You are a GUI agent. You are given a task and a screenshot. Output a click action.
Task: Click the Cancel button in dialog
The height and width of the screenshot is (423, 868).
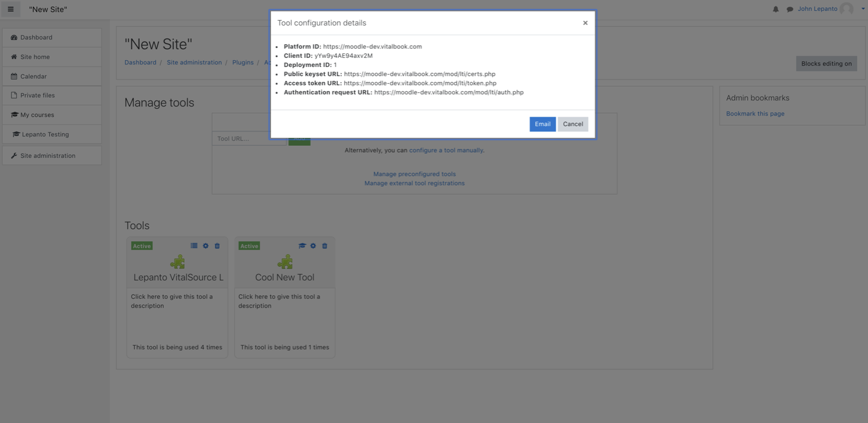click(x=573, y=124)
